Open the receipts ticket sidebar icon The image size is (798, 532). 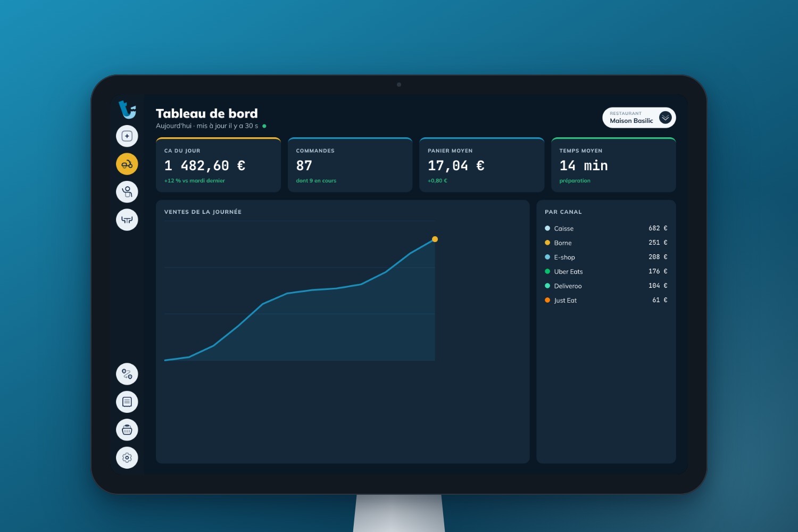127,402
